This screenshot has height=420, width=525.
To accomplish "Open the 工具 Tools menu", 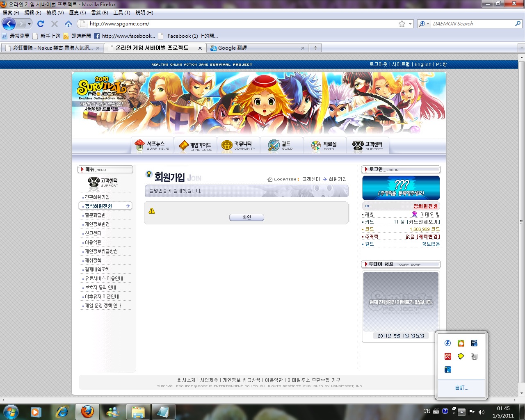I will 121,13.
